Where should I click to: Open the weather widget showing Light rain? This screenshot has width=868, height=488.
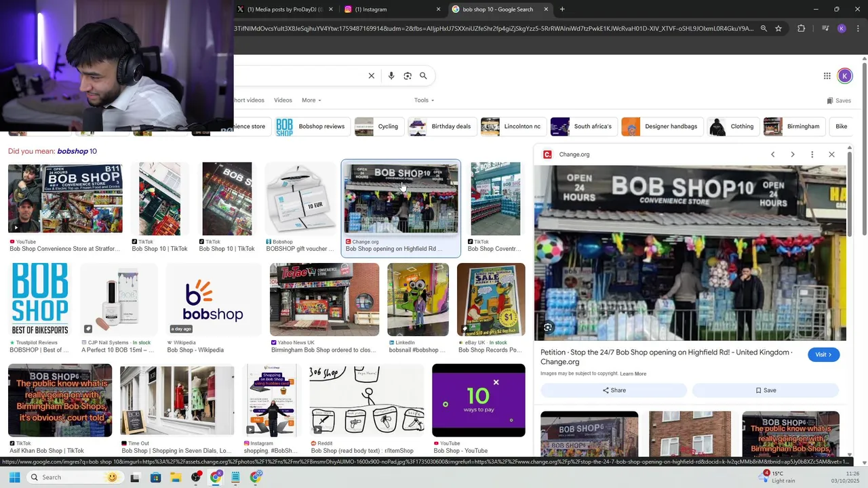click(778, 477)
